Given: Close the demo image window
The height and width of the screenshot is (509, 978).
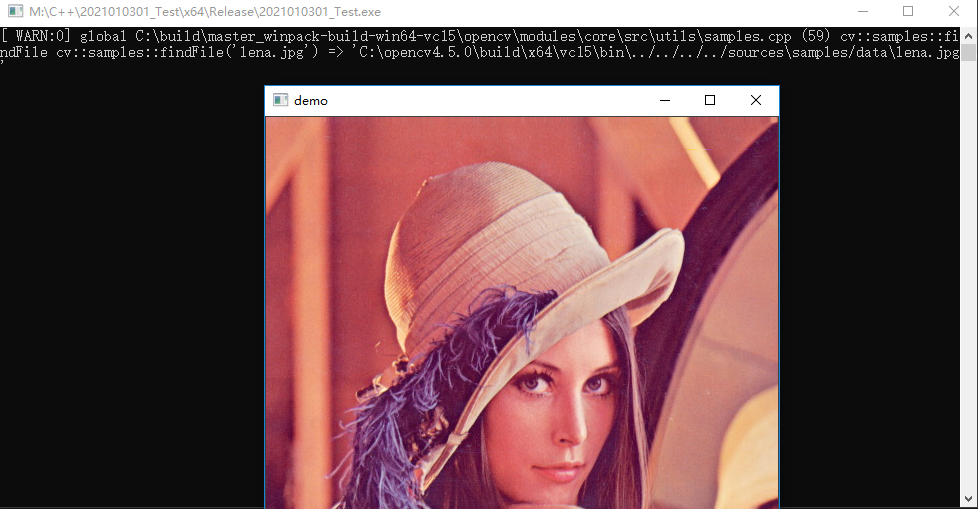Looking at the screenshot, I should pos(755,100).
